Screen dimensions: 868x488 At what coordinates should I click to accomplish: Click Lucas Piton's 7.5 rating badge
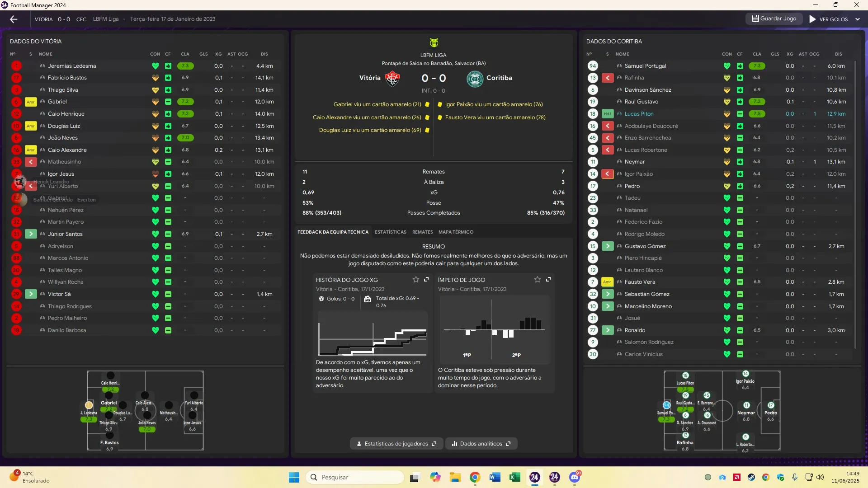[x=757, y=114]
